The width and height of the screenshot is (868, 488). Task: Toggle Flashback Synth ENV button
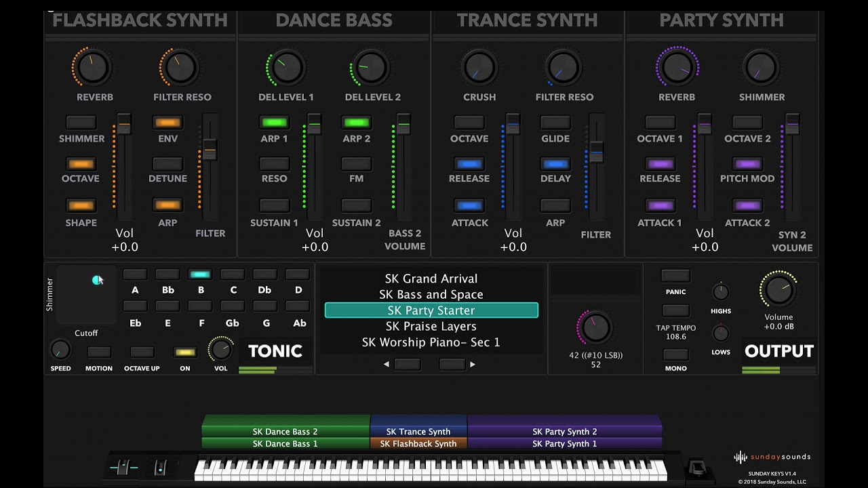167,123
